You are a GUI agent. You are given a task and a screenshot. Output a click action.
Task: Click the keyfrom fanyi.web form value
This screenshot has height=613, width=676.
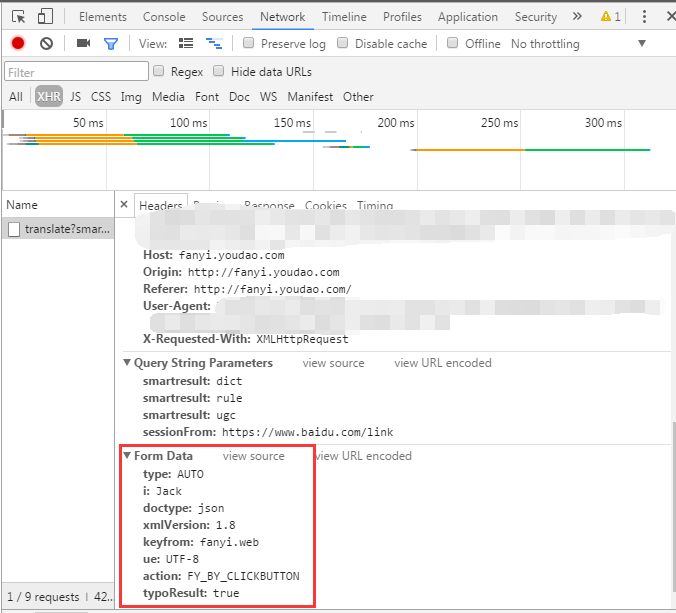click(229, 542)
